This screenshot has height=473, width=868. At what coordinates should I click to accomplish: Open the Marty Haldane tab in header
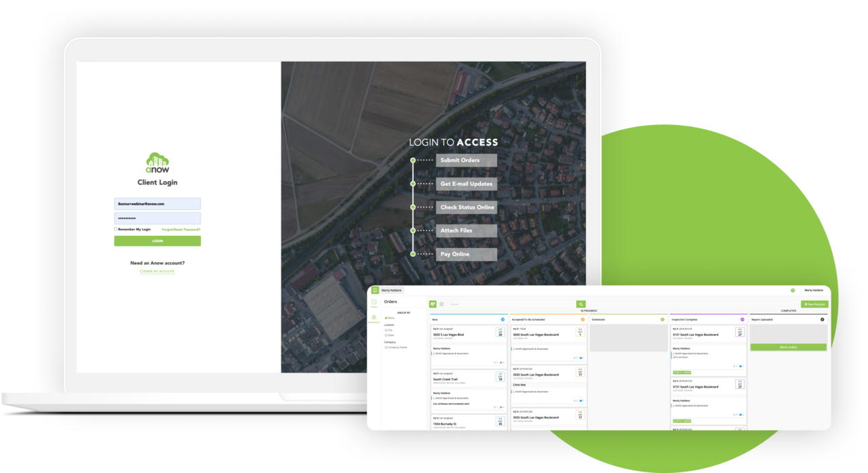(392, 290)
